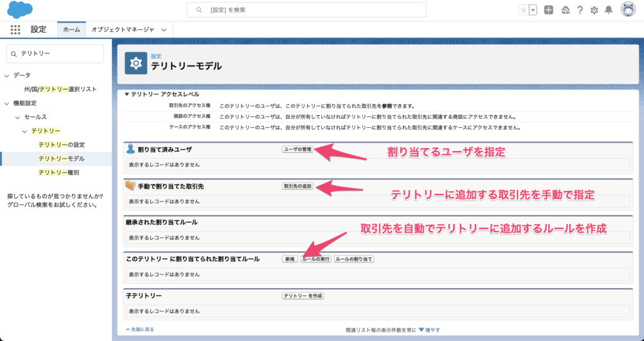Open 州/国/テリトリー選択リスト in the sidebar
The image size is (644, 341).
click(x=60, y=89)
